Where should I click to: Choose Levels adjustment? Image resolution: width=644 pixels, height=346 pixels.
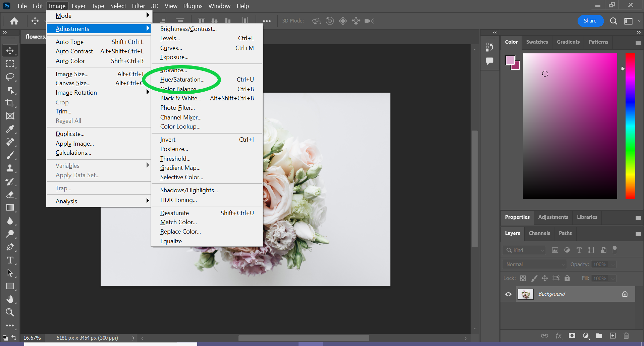pyautogui.click(x=207, y=38)
